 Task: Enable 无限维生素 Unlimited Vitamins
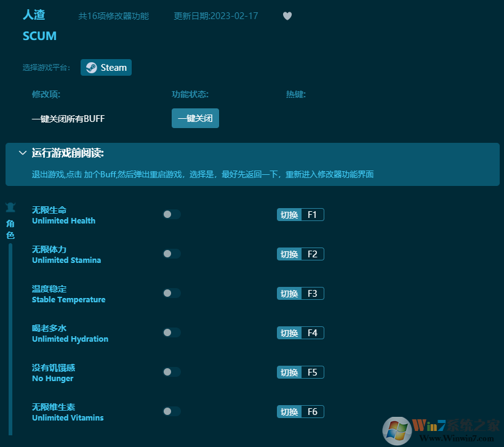[x=172, y=411]
